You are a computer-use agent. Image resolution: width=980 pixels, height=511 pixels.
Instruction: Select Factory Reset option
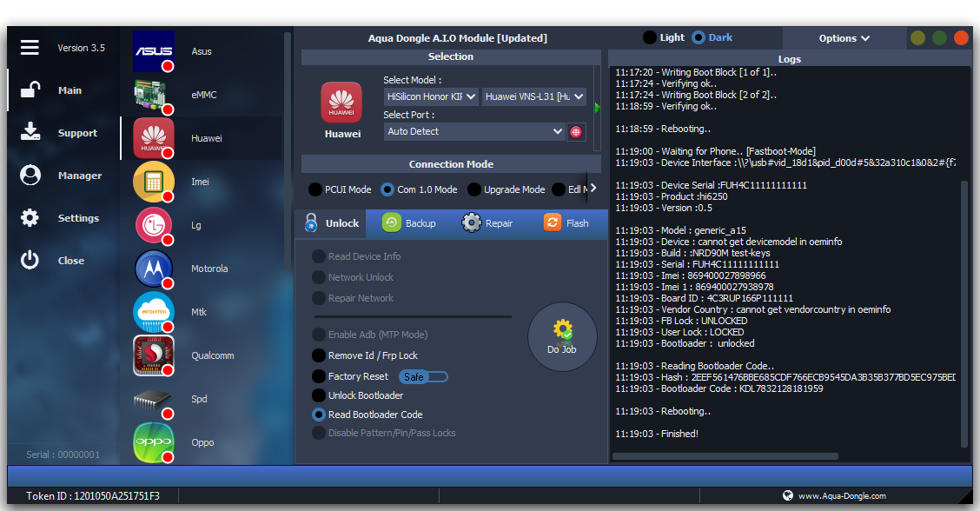pyautogui.click(x=319, y=376)
